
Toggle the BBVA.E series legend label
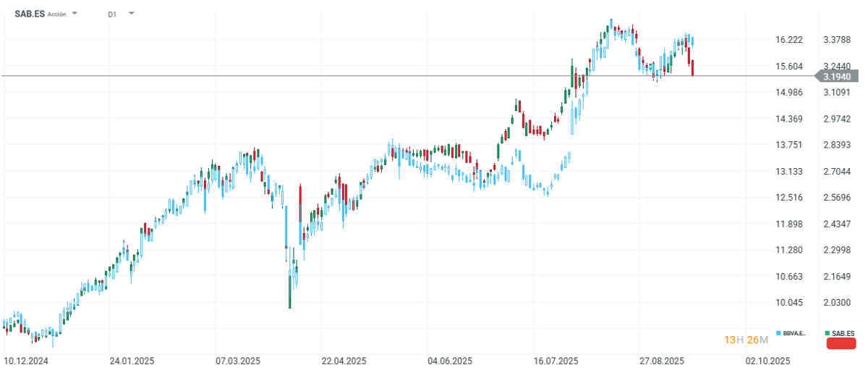tap(794, 333)
